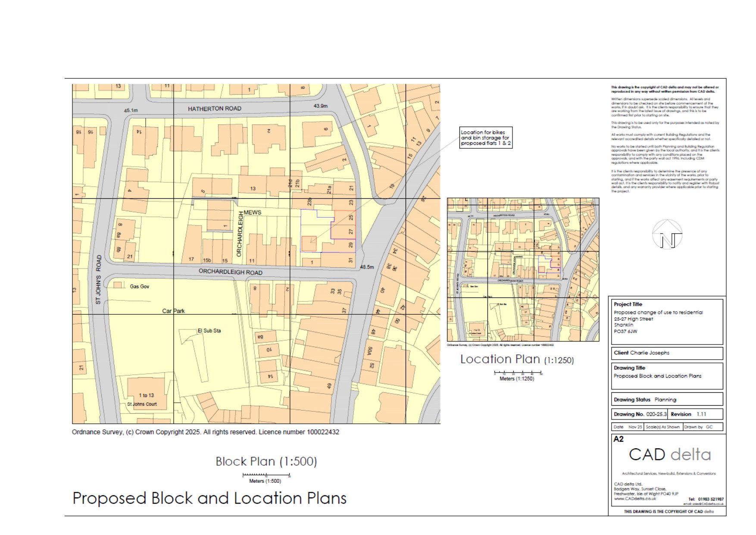
Task: Select the Proposed Block and Location Plans heading
Action: [209, 498]
